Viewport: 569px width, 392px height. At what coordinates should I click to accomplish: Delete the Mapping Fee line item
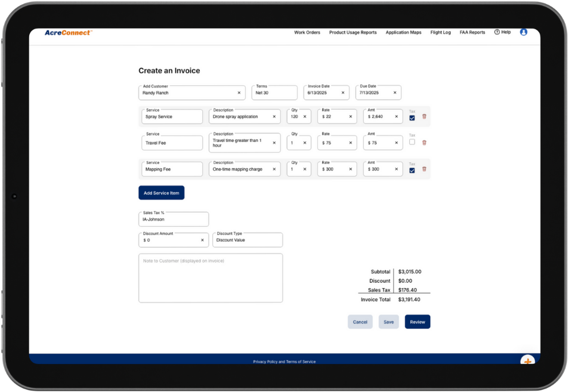click(424, 169)
